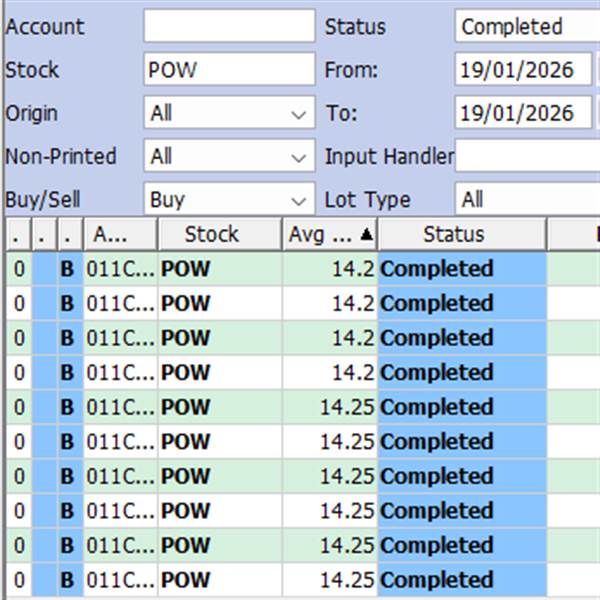The image size is (600, 600).
Task: Click the Status field showing Completed
Action: [x=527, y=27]
